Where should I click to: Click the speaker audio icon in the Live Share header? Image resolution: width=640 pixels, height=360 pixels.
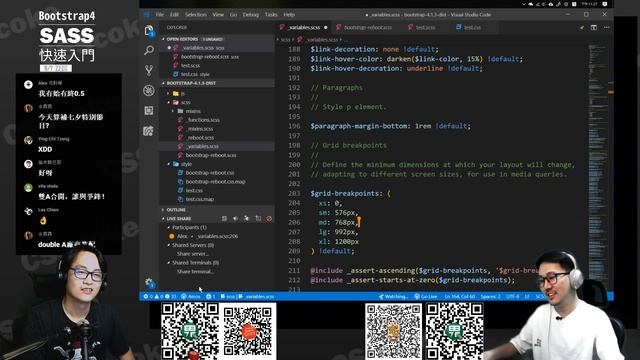point(235,219)
